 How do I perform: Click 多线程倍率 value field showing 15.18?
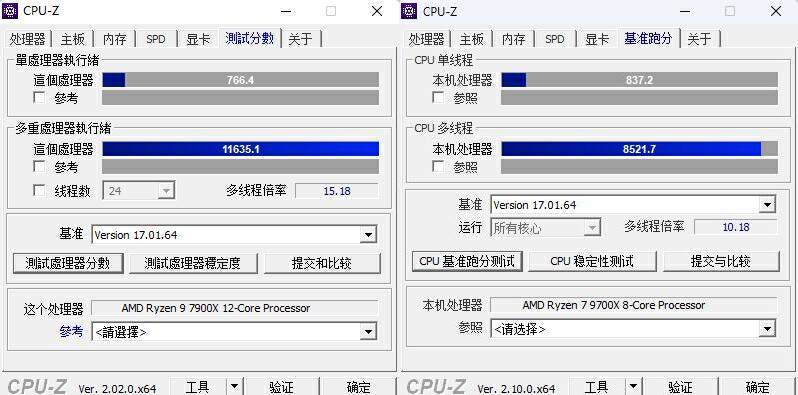(337, 191)
